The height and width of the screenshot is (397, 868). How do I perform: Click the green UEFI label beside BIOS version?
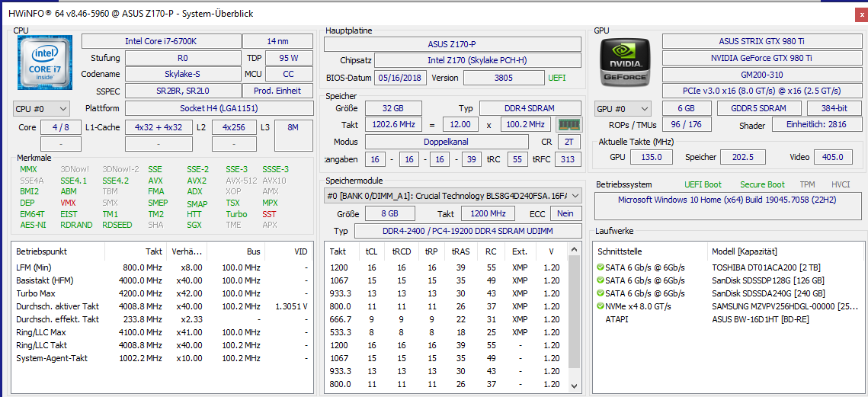[557, 78]
